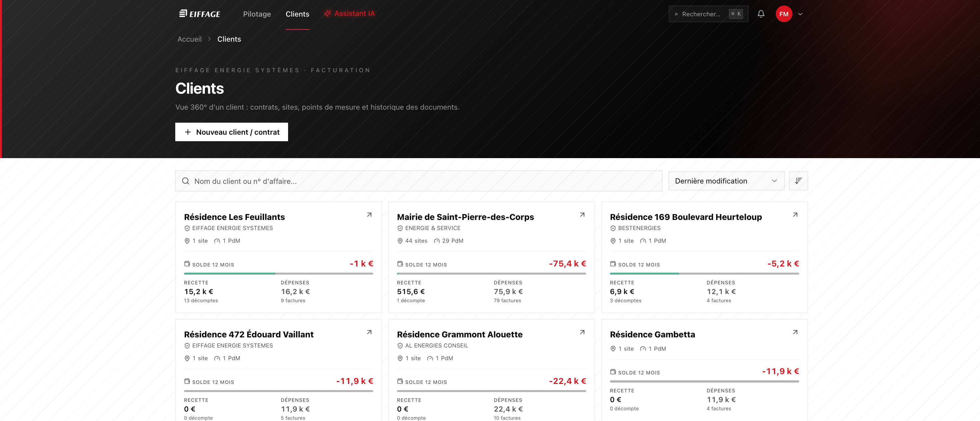Screen dimensions: 980x421
Task: Open Résidence Gambetta arrow icon
Action: 795,332
